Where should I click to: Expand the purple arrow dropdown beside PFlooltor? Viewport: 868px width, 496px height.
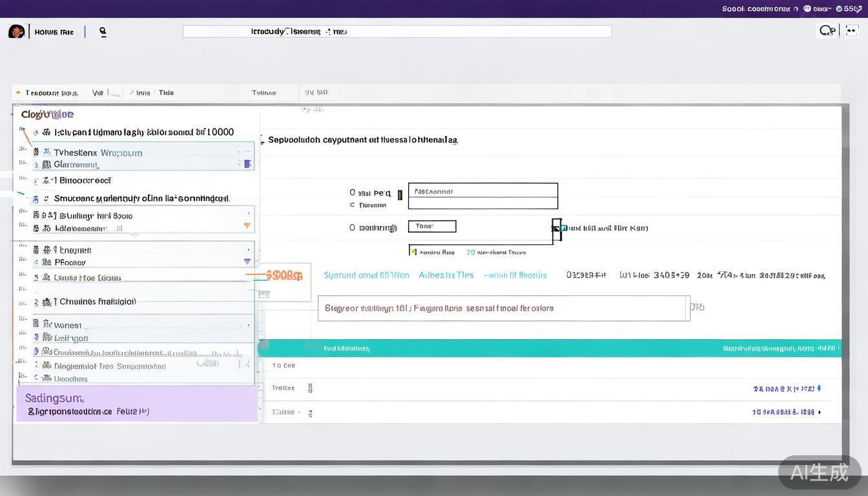(247, 262)
